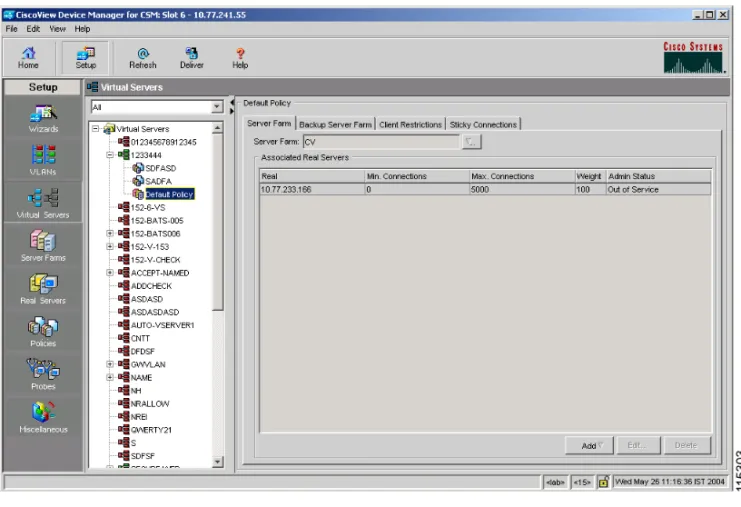Click the Max. Connections column header

point(522,176)
